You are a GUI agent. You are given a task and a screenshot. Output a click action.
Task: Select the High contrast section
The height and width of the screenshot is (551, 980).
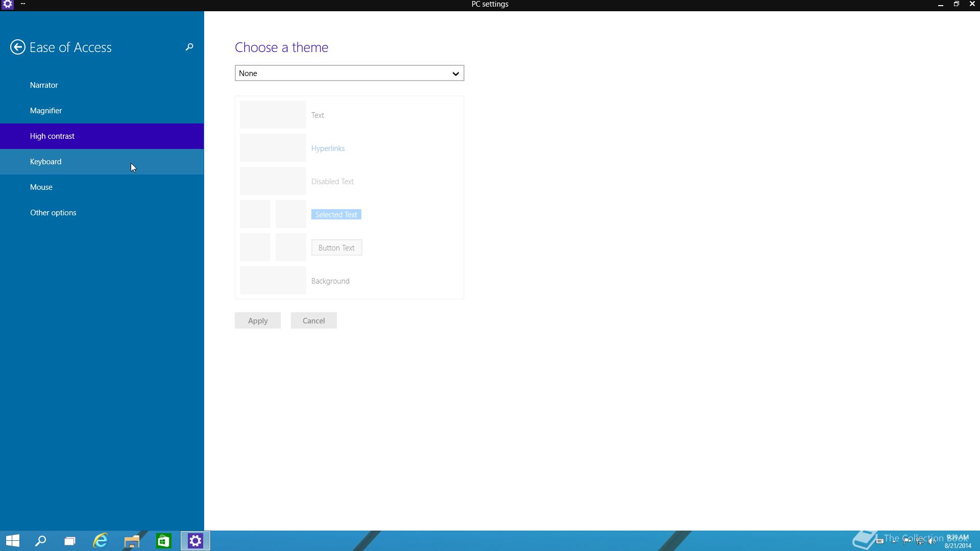pyautogui.click(x=102, y=136)
